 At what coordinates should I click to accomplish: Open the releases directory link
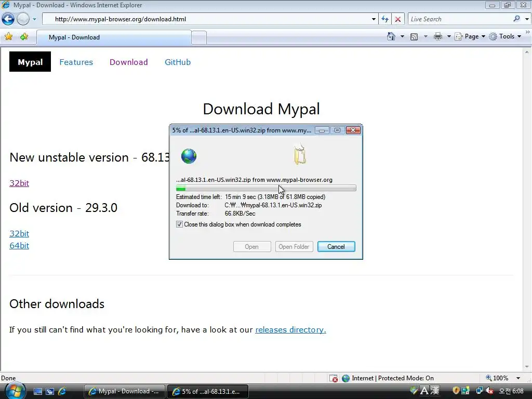(290, 330)
